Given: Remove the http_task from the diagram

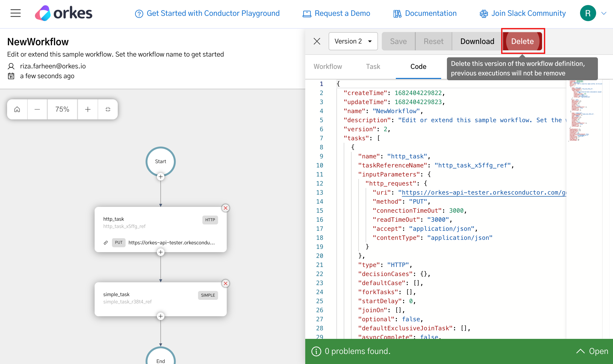Looking at the screenshot, I should point(225,208).
